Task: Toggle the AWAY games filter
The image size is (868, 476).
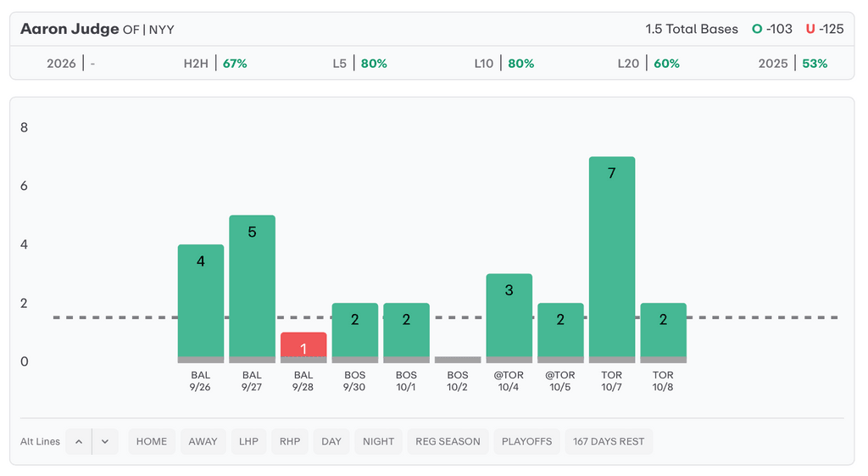Action: 203,441
